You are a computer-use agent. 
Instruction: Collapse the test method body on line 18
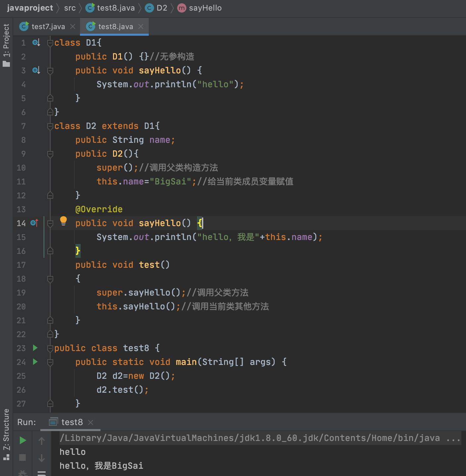pos(50,279)
